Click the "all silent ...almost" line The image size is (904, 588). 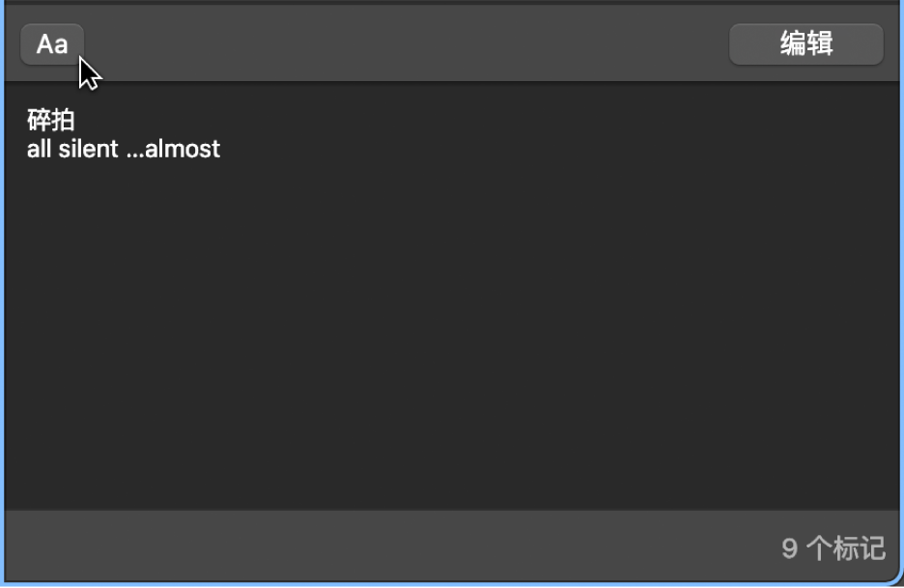(x=124, y=149)
